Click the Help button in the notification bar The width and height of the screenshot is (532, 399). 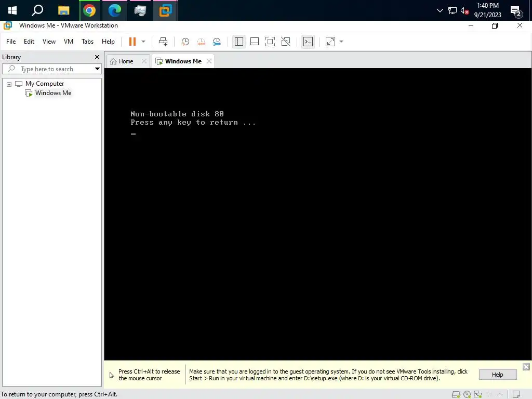tap(497, 375)
